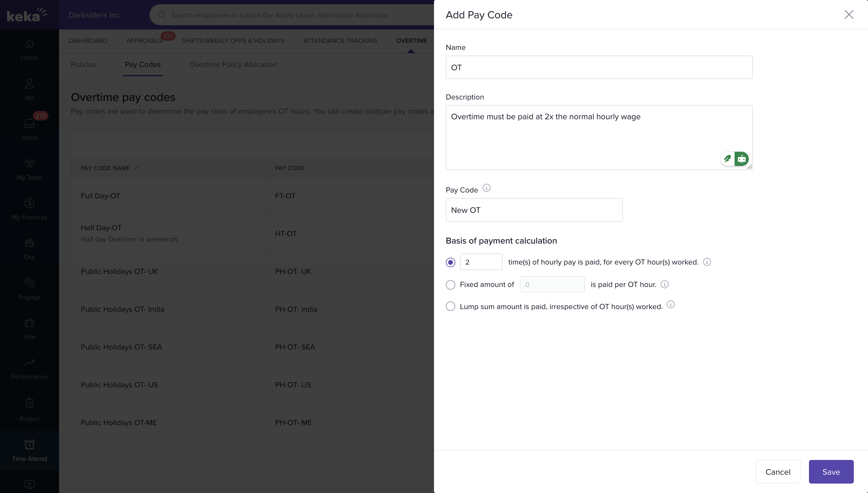
Task: Click the green leaf icon in Description box
Action: (x=727, y=159)
